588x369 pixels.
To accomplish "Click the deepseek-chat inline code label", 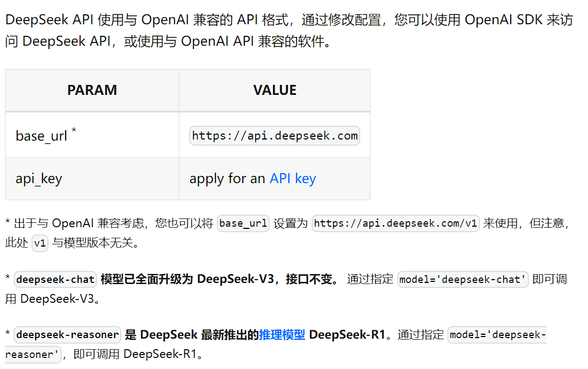I will (55, 280).
